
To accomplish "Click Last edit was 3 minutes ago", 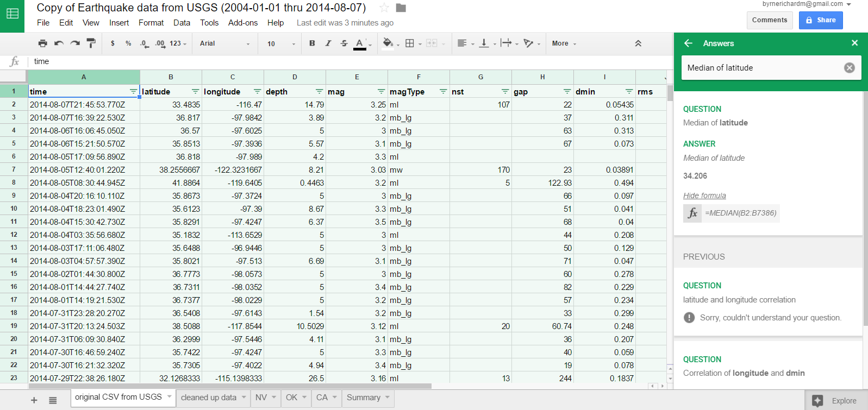I will click(345, 23).
